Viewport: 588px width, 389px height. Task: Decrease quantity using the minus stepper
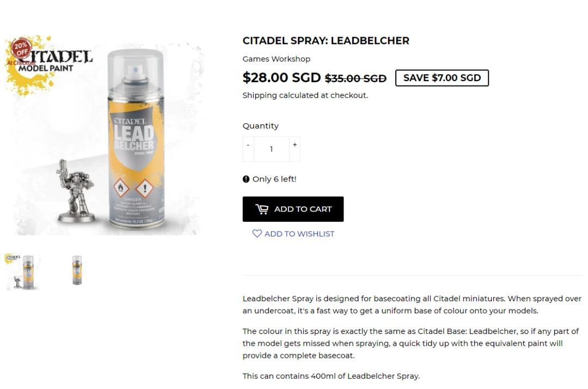pyautogui.click(x=248, y=144)
